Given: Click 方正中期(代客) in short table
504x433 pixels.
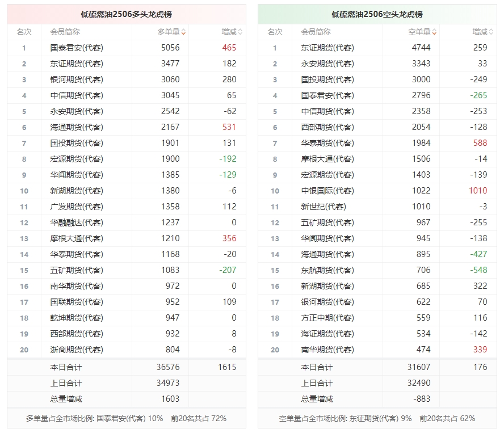Looking at the screenshot, I should [x=327, y=318].
